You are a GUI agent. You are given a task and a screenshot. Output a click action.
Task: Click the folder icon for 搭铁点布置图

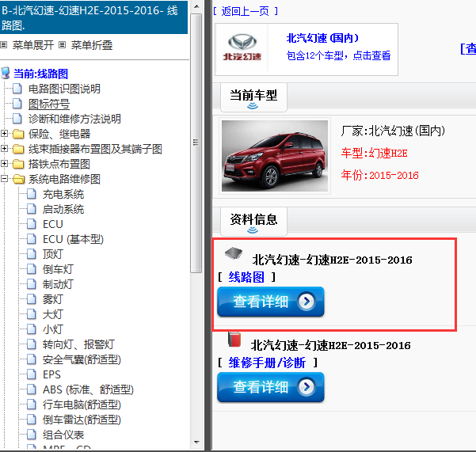click(x=18, y=164)
